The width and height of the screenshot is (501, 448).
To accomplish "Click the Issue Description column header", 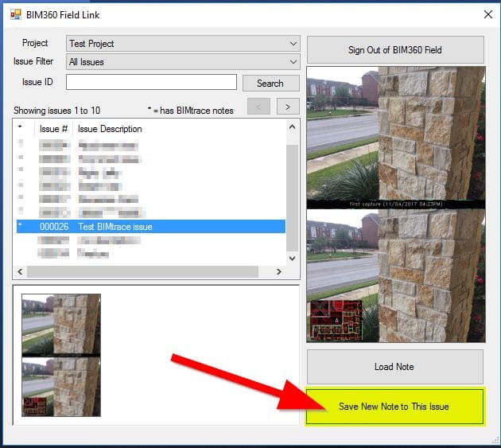I will click(110, 129).
